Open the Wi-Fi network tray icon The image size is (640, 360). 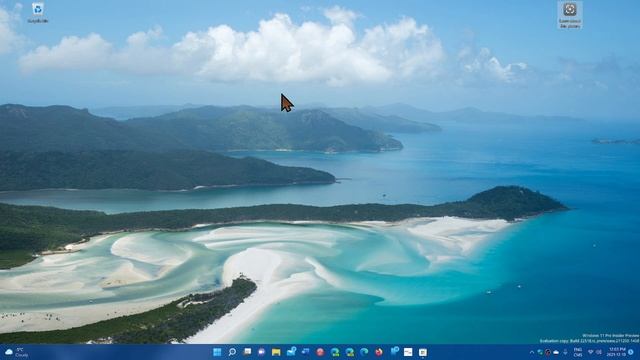tap(591, 352)
